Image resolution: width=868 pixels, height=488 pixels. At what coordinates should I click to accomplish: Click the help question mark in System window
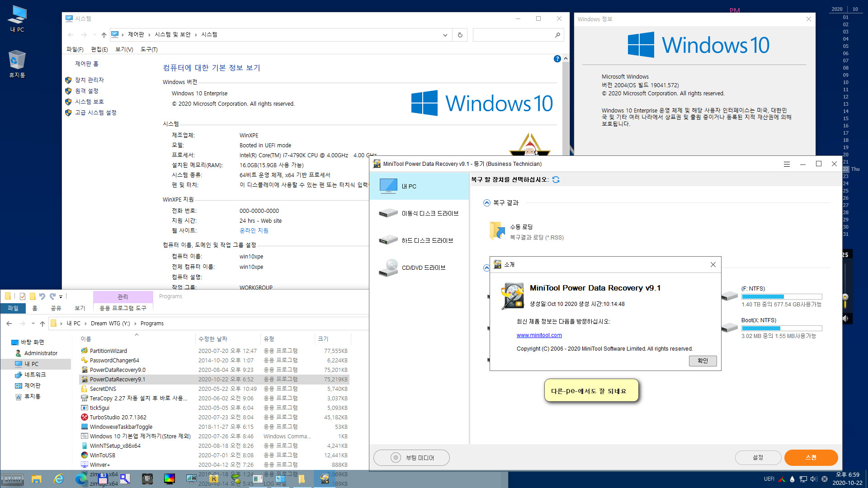[557, 59]
